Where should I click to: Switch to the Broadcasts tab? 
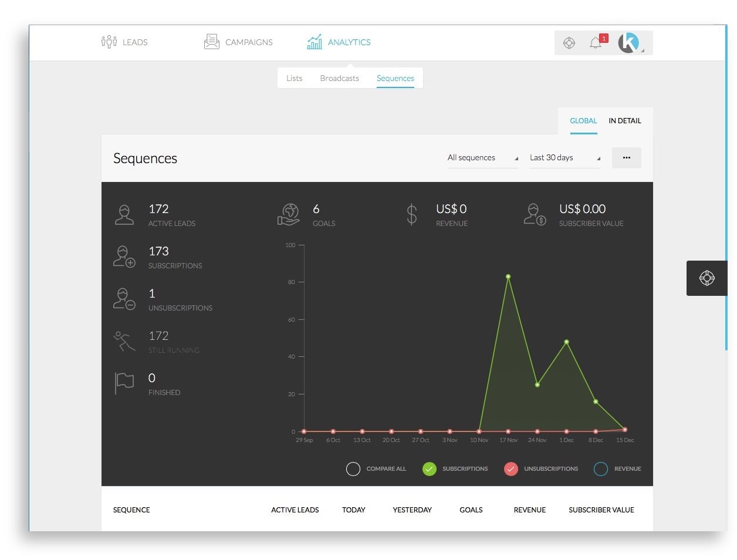339,78
